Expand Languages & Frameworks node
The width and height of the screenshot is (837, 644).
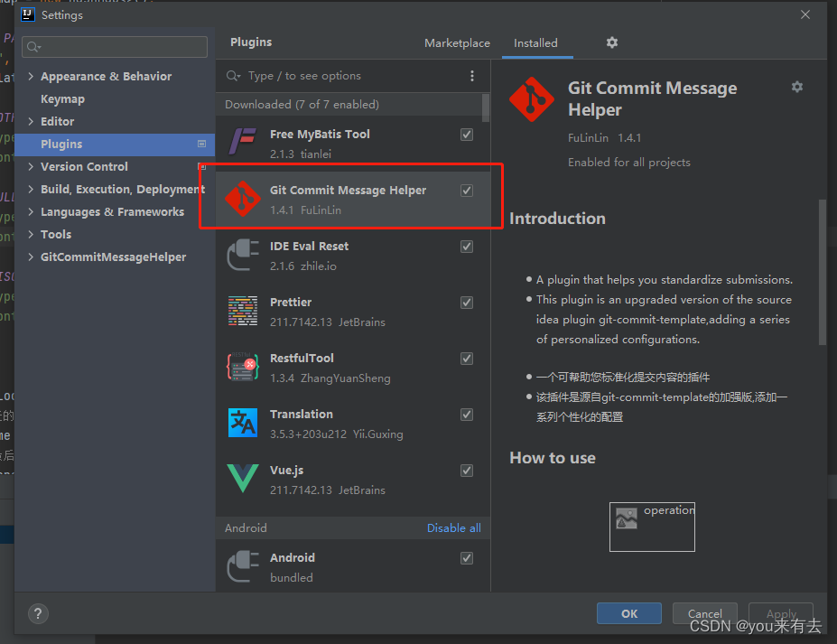[31, 212]
